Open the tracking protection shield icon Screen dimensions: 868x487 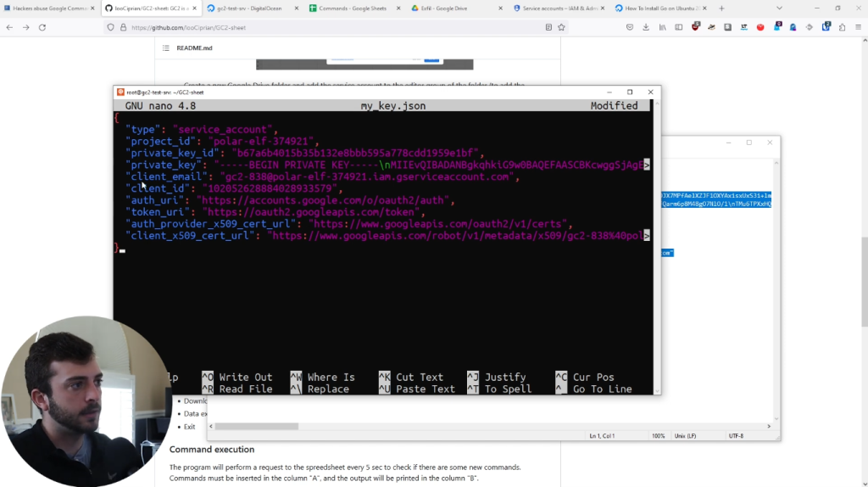(x=111, y=27)
